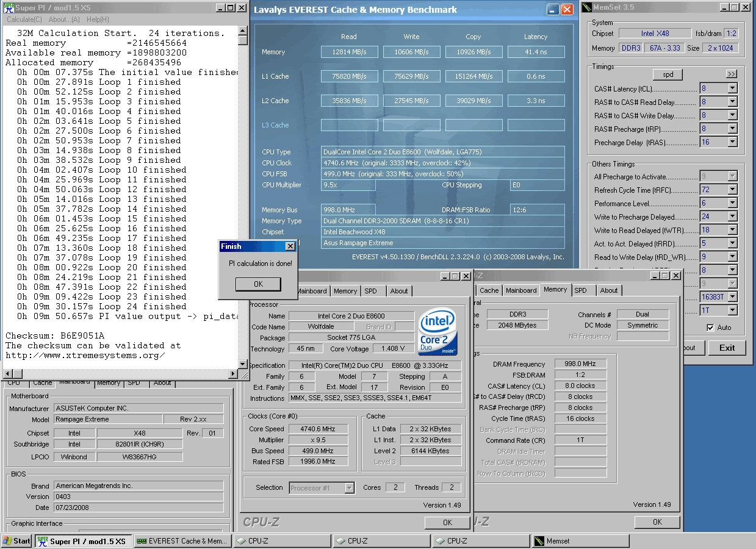Click the Memory Read 12814 MB/s field
This screenshot has height=549, width=756.
(x=350, y=52)
